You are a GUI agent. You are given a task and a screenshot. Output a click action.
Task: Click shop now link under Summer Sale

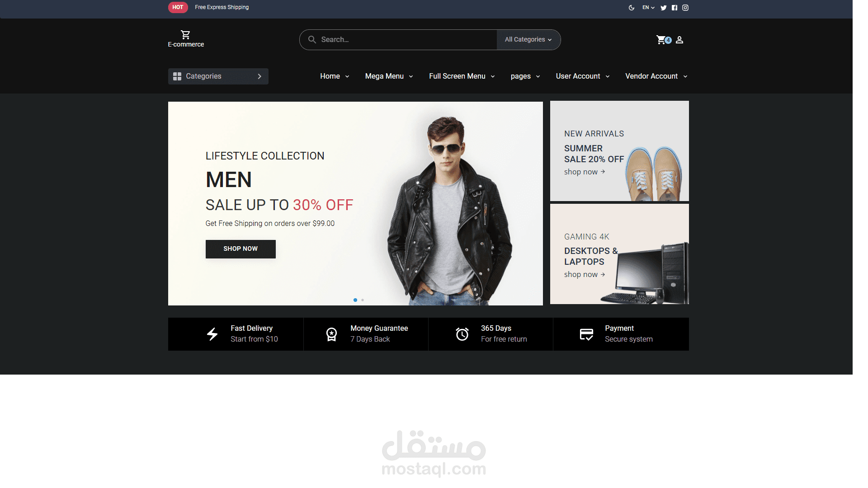point(583,172)
